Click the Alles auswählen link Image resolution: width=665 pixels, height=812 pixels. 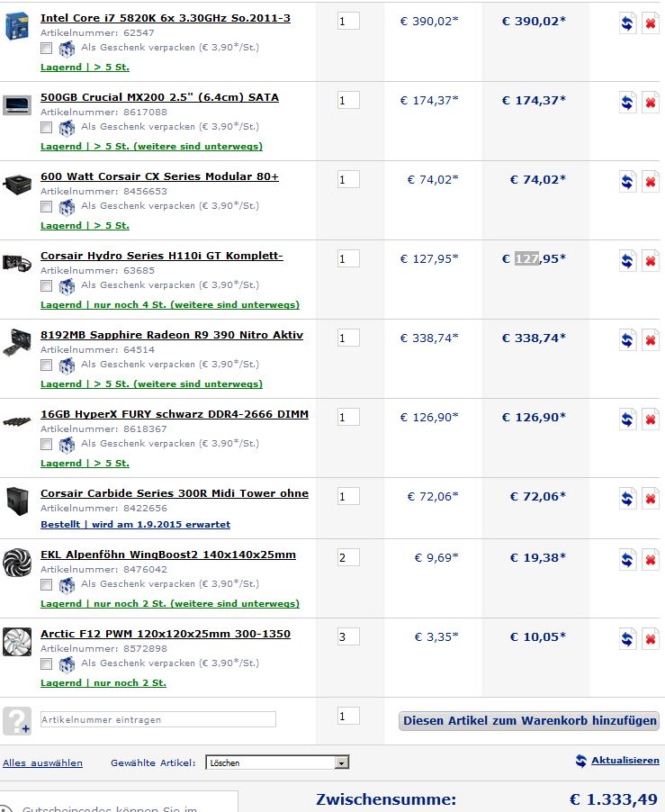click(42, 763)
